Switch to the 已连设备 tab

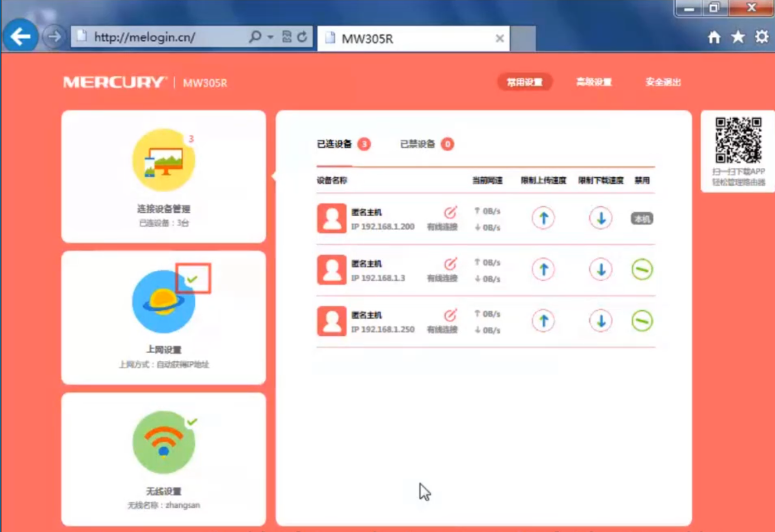coord(334,144)
